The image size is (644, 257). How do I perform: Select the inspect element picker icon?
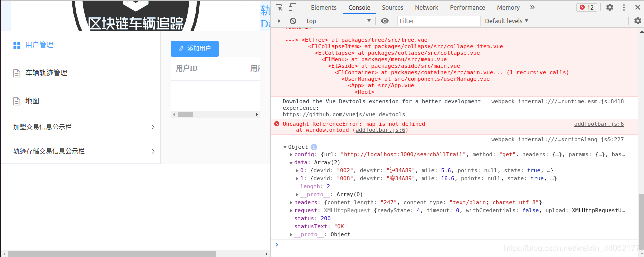point(279,7)
